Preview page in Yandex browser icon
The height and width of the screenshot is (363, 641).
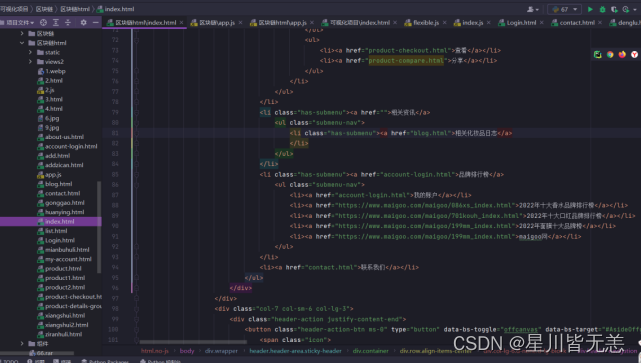[x=634, y=54]
